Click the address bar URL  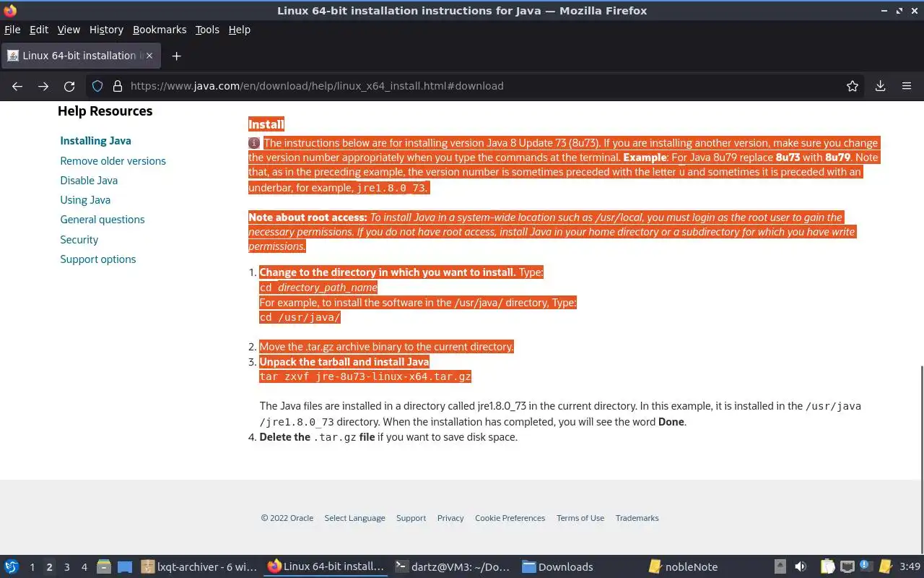click(x=317, y=86)
